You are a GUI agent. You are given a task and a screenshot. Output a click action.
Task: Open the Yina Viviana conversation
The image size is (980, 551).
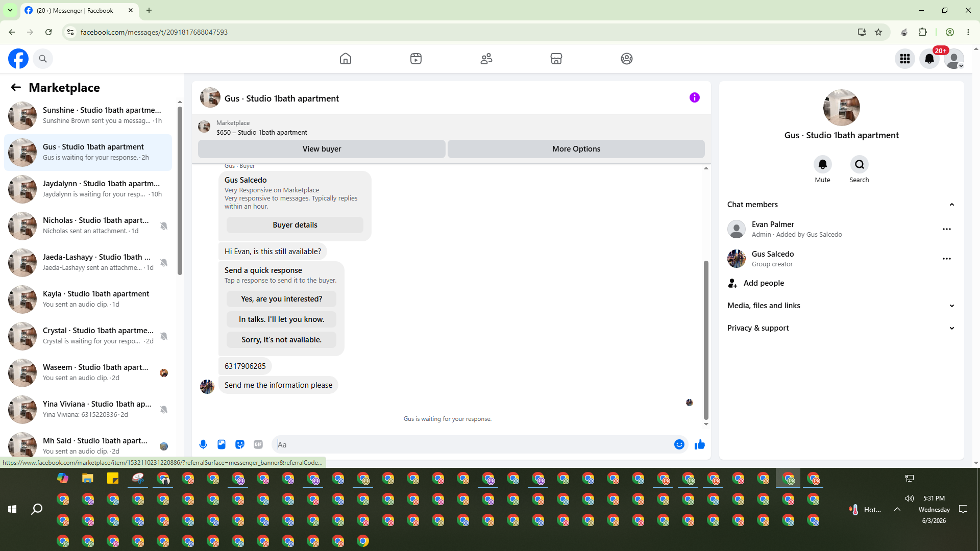click(88, 410)
